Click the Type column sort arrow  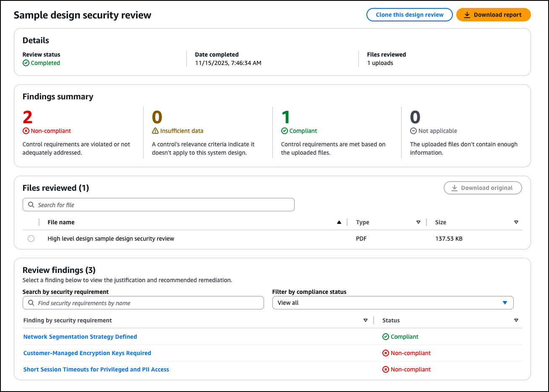tap(418, 223)
